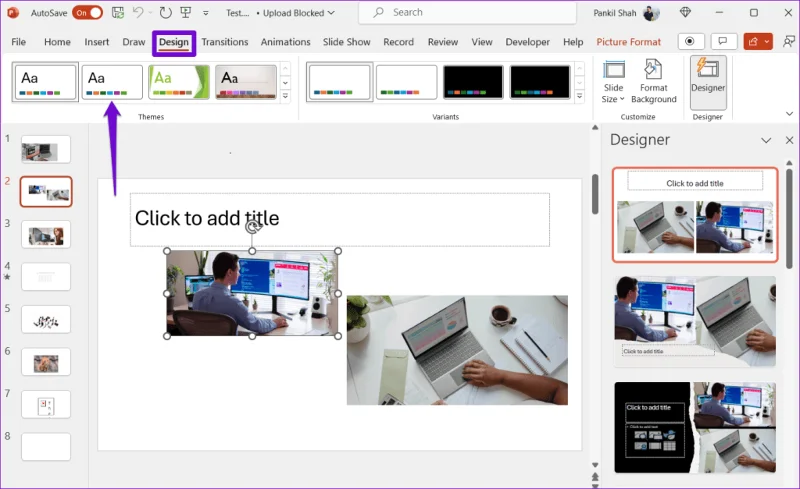800x489 pixels.
Task: Switch to the Developer tab
Action: (x=528, y=42)
